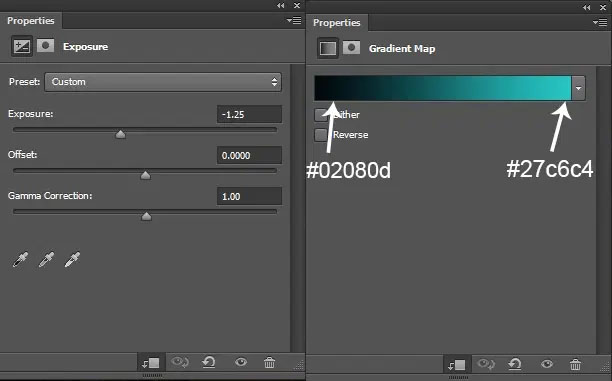Click the Exposure adjustment icon
Viewport: 612px width, 381px height.
[21, 46]
